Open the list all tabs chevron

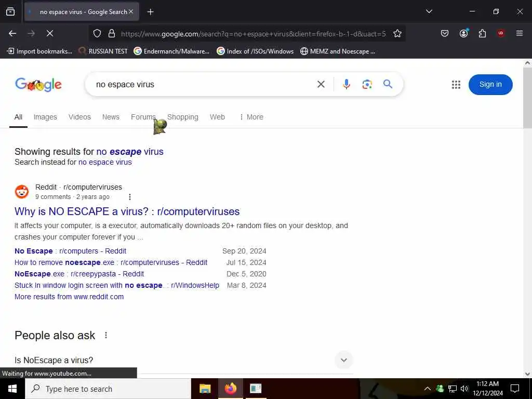click(429, 11)
